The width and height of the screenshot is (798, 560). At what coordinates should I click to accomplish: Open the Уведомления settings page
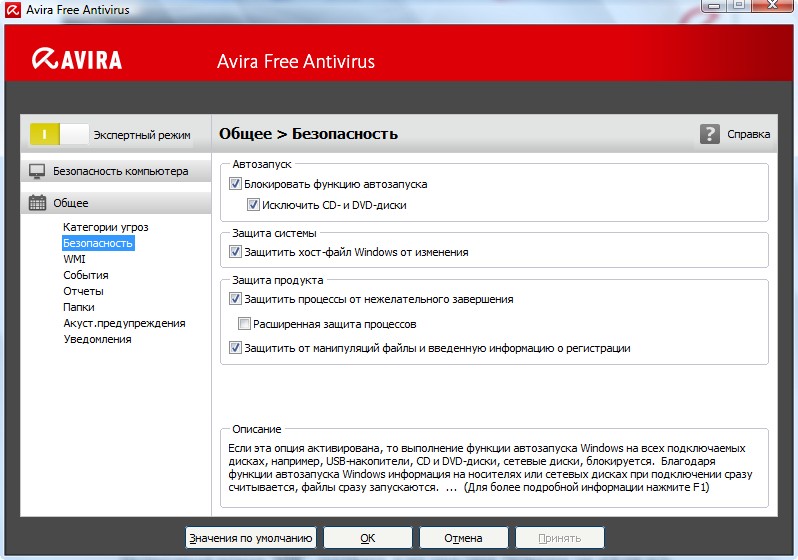(97, 339)
